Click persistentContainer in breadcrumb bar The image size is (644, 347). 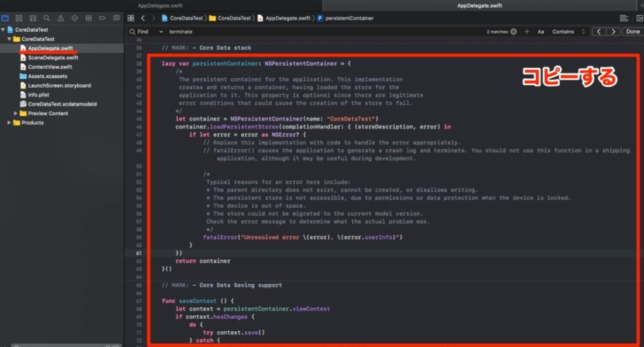[345, 18]
